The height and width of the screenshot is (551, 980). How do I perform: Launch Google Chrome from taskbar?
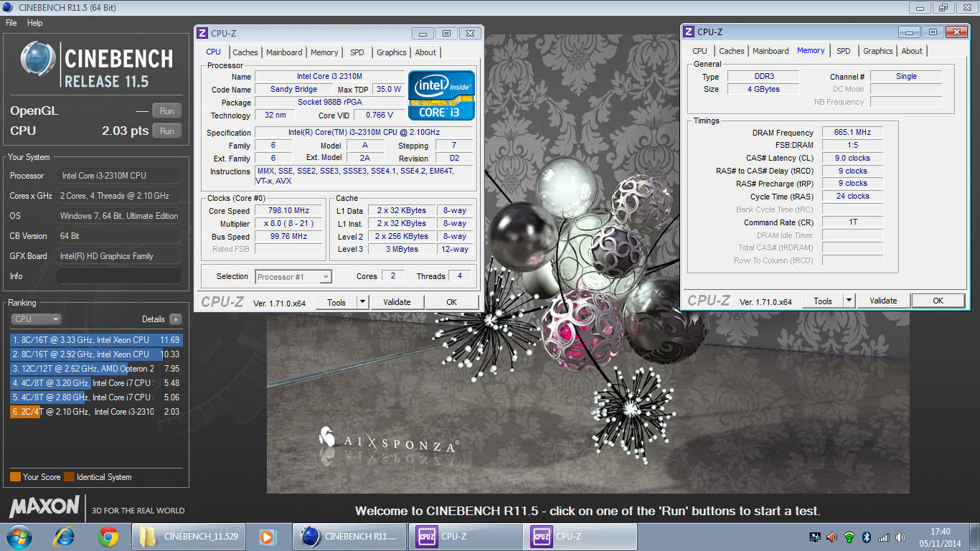(x=108, y=537)
